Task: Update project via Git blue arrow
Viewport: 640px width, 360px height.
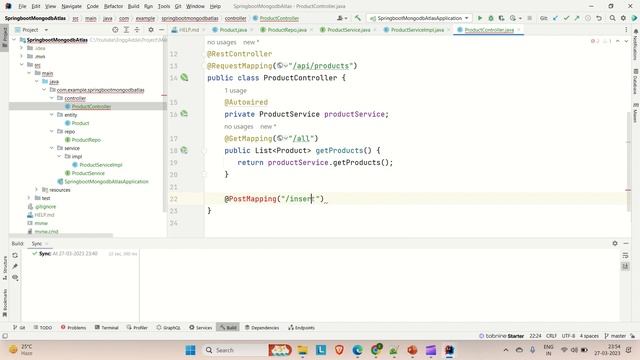Action: [556, 18]
